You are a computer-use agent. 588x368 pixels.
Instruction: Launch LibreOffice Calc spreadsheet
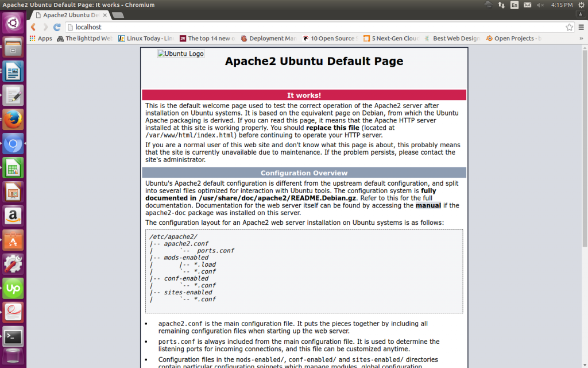13,168
